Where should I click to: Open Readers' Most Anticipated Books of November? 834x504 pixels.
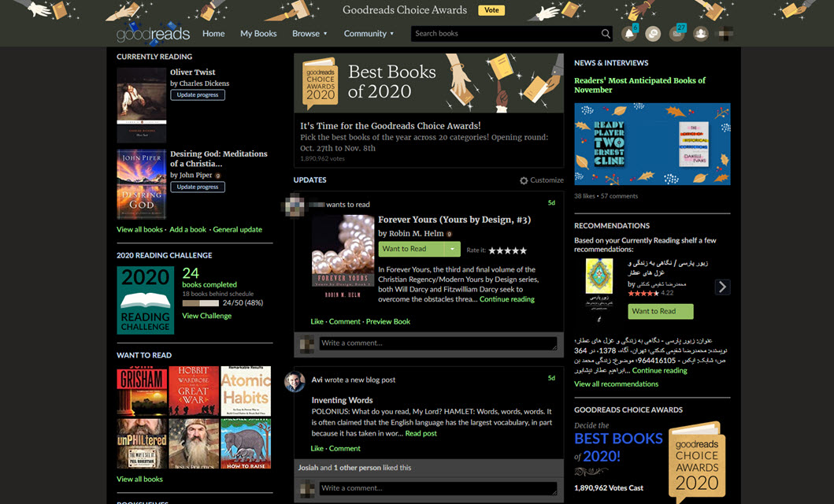tap(639, 85)
